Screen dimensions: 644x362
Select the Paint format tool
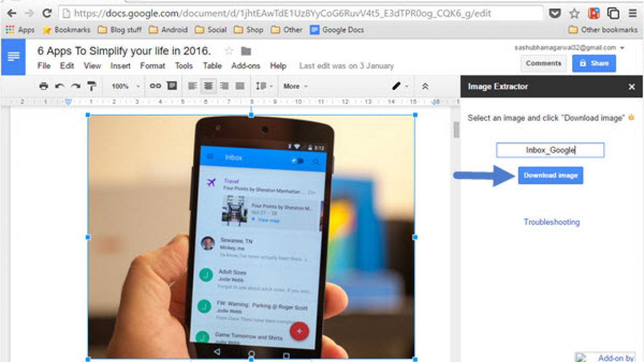pyautogui.click(x=91, y=86)
